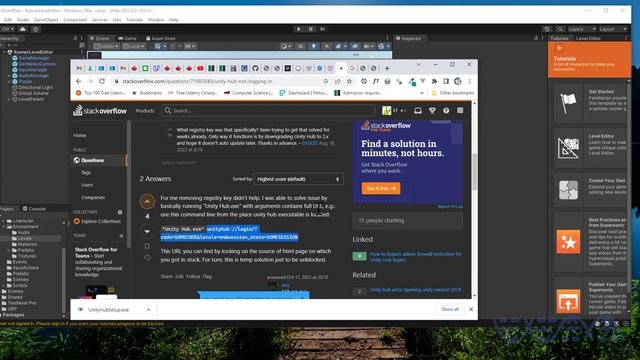Screen dimensions: 640x360
Task: Open the Stack Exchange sites menu icon
Action: [x=460, y=110]
